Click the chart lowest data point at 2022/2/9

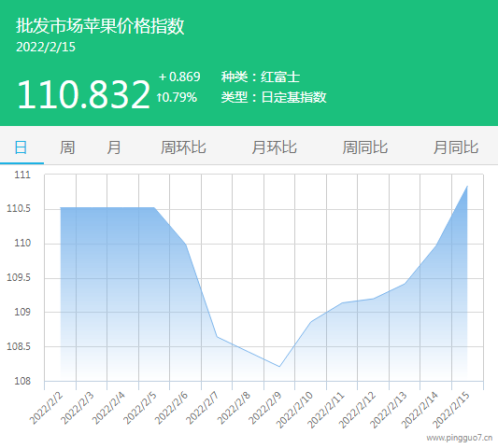279,367
